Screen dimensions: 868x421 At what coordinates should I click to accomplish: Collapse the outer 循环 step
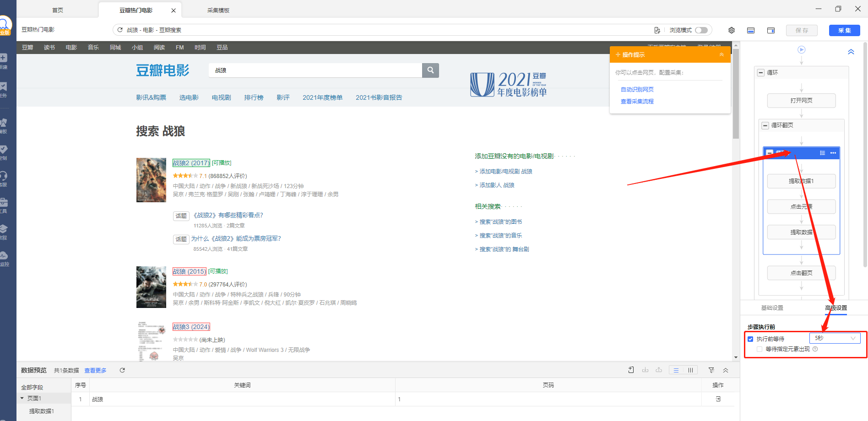pos(761,72)
